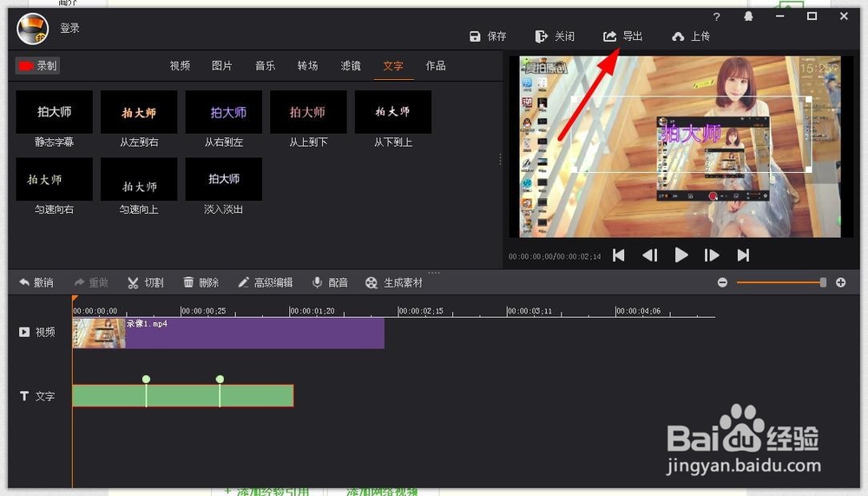Image resolution: width=868 pixels, height=496 pixels.
Task: Zoom in timeline with plus icon
Action: (x=841, y=282)
